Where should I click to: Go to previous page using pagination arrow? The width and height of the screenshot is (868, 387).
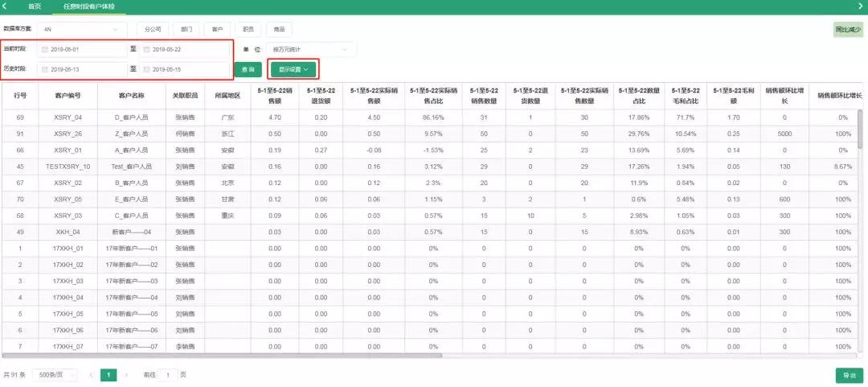[x=91, y=375]
